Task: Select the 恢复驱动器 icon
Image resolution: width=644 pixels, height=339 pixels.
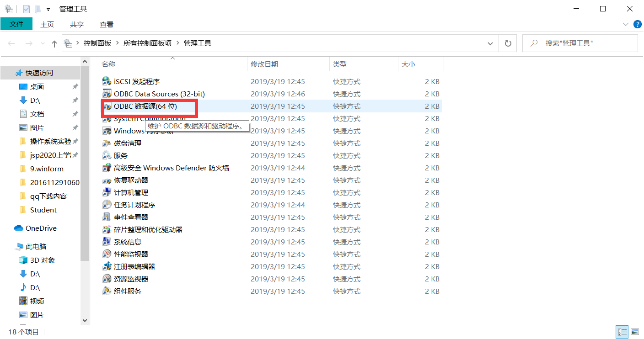Action: pyautogui.click(x=107, y=180)
